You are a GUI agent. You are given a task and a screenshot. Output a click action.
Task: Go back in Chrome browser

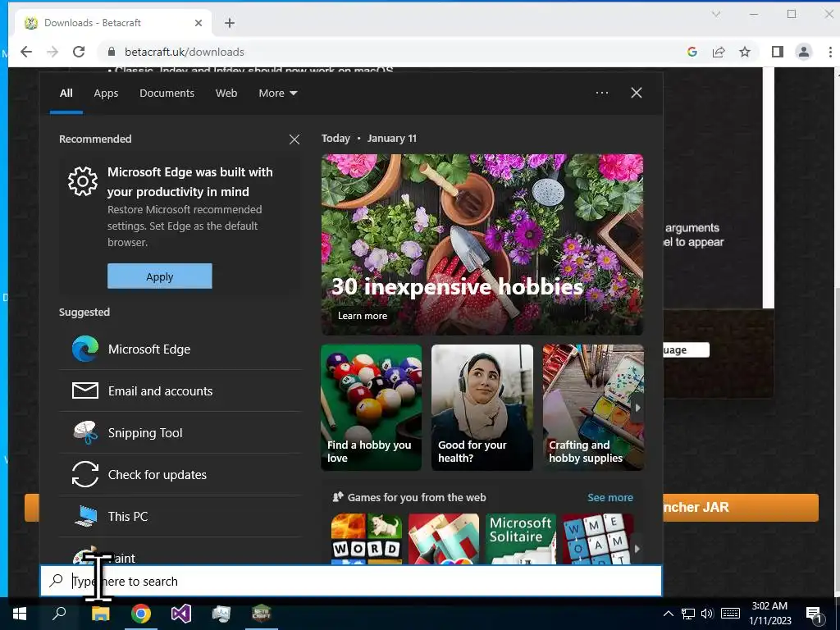pyautogui.click(x=26, y=52)
